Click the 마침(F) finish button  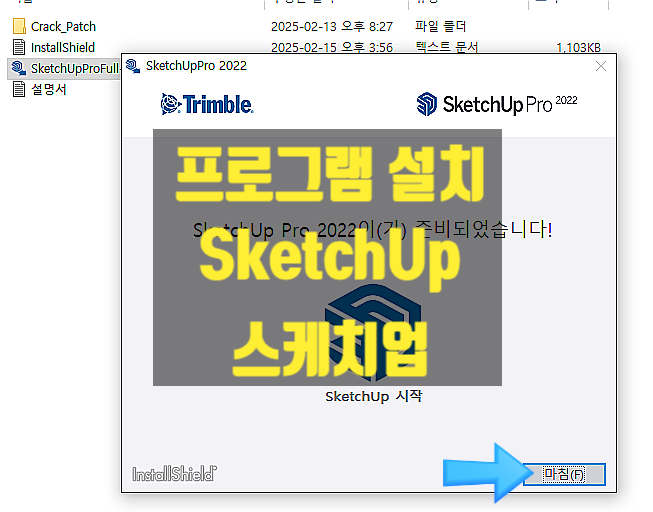[564, 474]
